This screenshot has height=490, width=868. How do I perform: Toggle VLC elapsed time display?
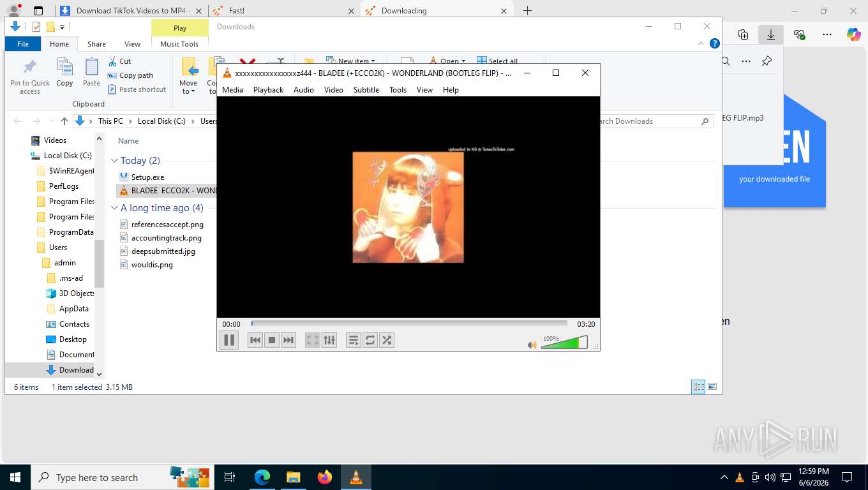pyautogui.click(x=231, y=324)
